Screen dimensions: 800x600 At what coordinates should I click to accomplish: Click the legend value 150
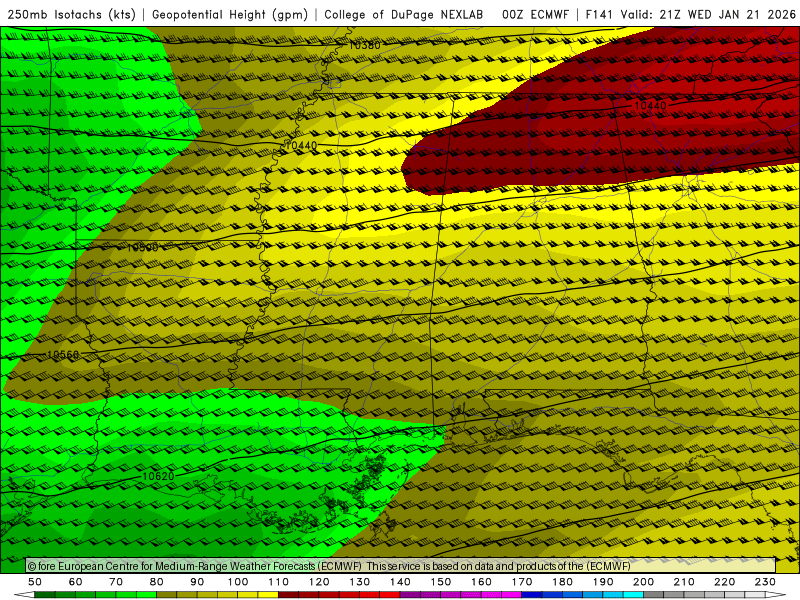(441, 582)
